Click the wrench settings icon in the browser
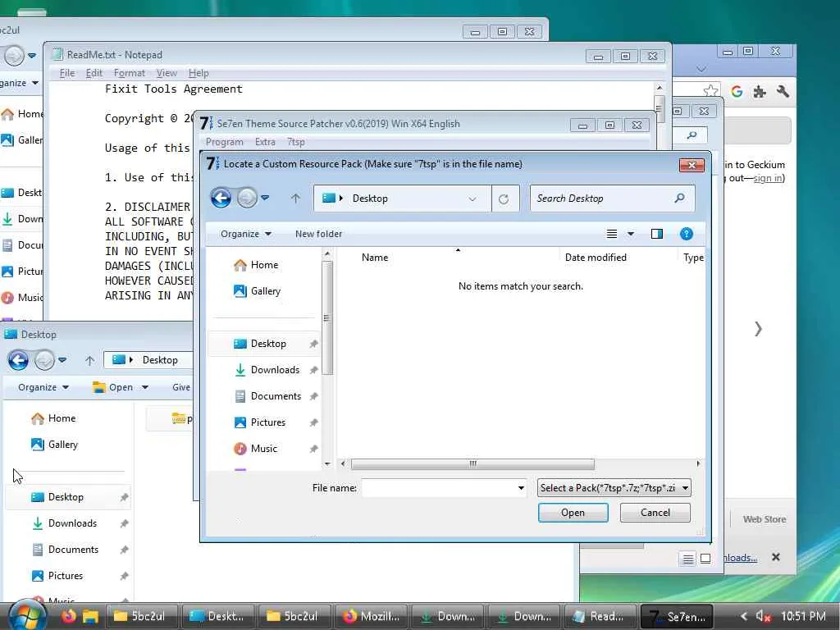The width and height of the screenshot is (840, 630). 783,92
